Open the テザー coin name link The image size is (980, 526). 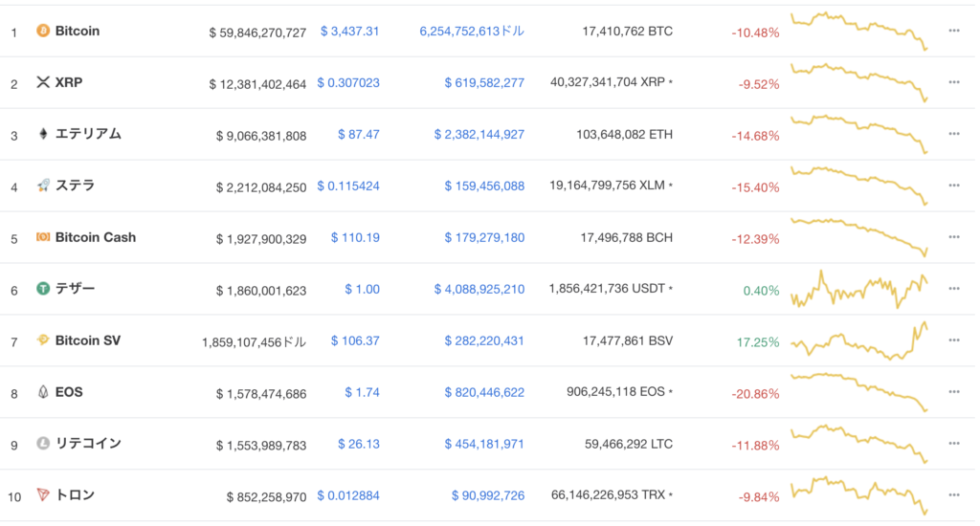click(75, 289)
